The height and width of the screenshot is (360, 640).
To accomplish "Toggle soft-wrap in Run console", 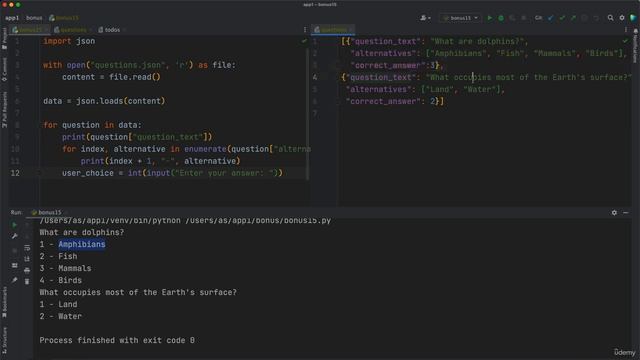I will [27, 248].
